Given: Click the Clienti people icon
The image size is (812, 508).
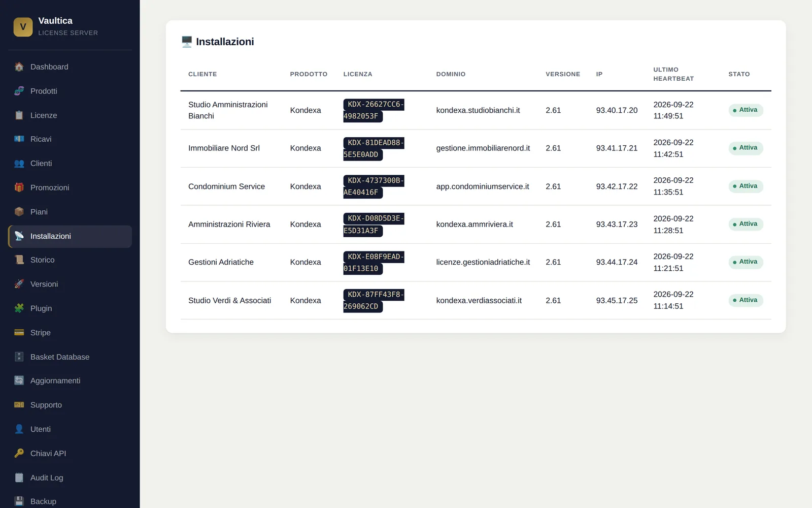Looking at the screenshot, I should (x=19, y=163).
